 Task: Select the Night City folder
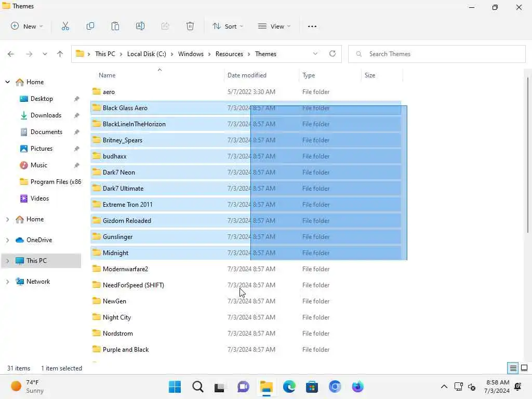point(117,317)
